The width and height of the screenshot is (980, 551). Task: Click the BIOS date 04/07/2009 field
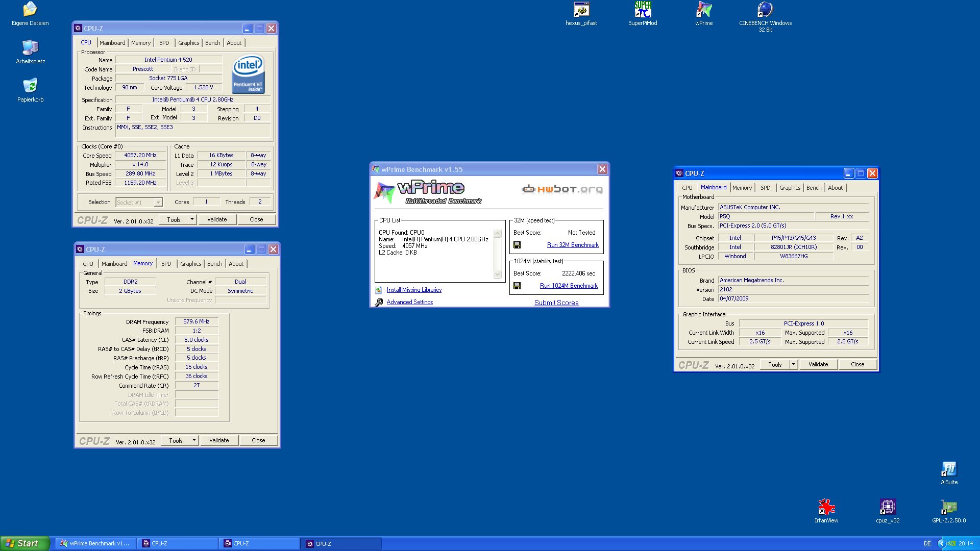pos(793,298)
